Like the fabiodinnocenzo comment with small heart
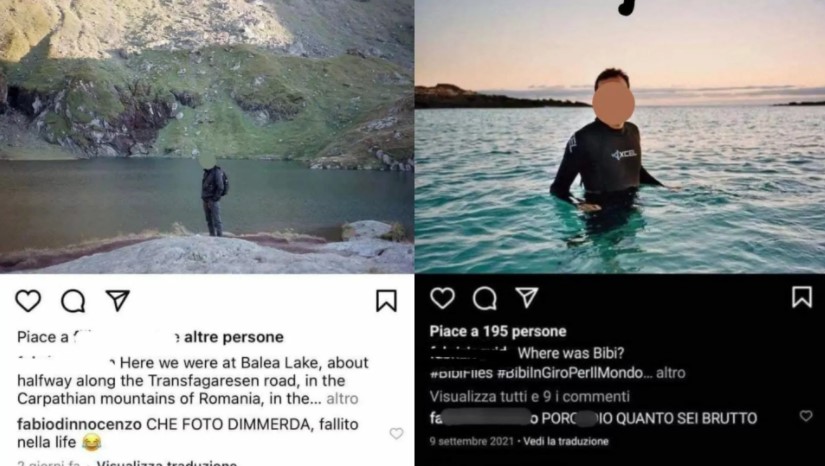The width and height of the screenshot is (825, 466). pyautogui.click(x=396, y=433)
